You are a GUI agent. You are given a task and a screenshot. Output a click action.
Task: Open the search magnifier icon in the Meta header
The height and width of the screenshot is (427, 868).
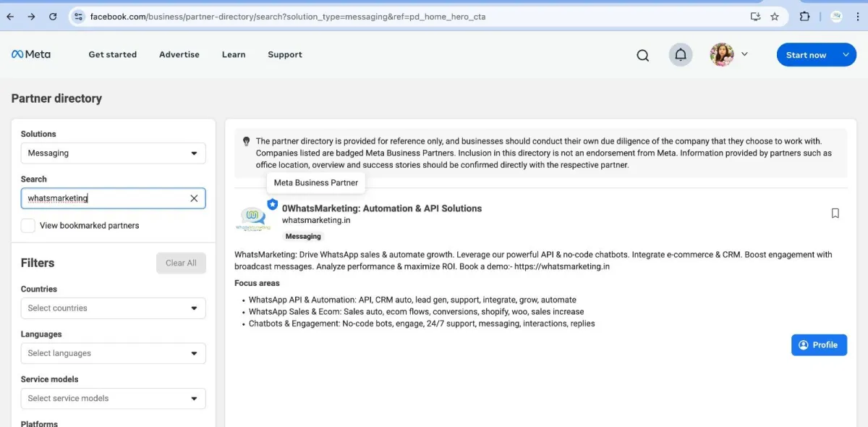tap(642, 55)
